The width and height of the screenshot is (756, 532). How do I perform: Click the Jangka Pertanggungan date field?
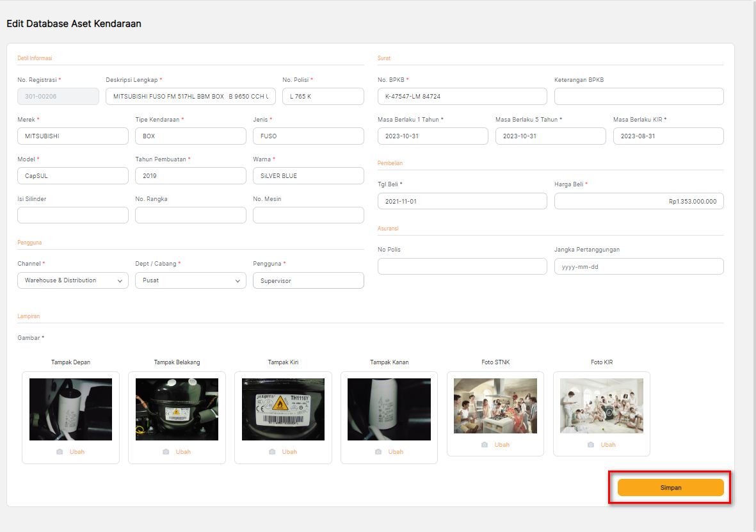point(638,266)
